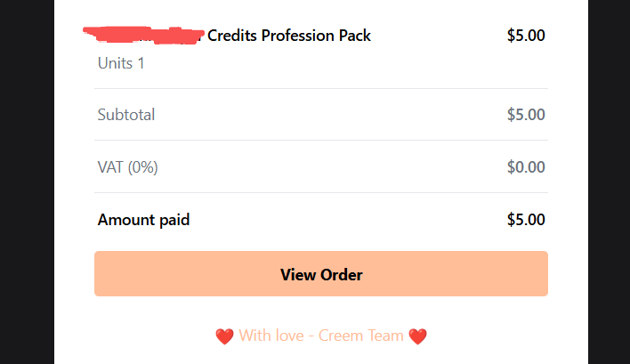Click the right red heart emoji
Viewport: 630px width, 364px height.
[417, 336]
